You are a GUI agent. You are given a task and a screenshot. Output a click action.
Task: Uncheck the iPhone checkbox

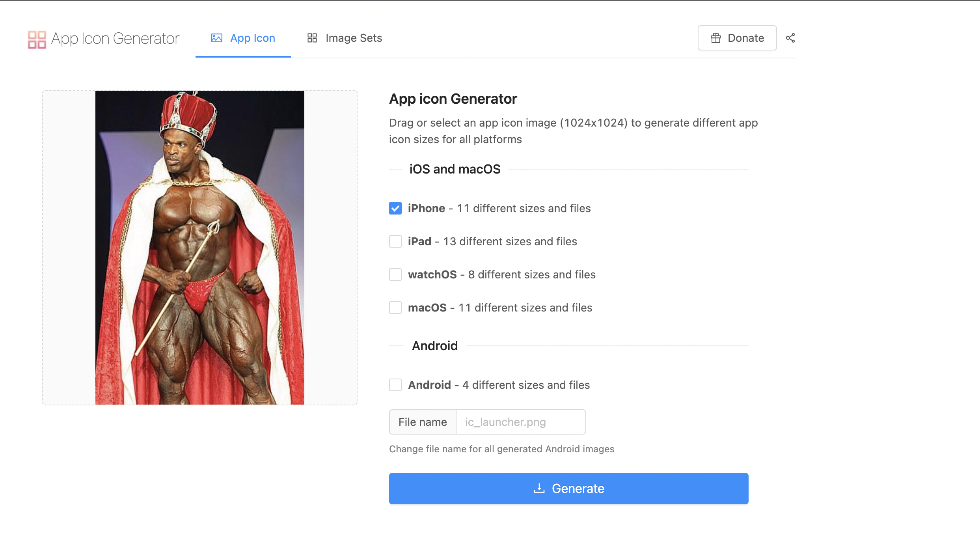pyautogui.click(x=395, y=208)
